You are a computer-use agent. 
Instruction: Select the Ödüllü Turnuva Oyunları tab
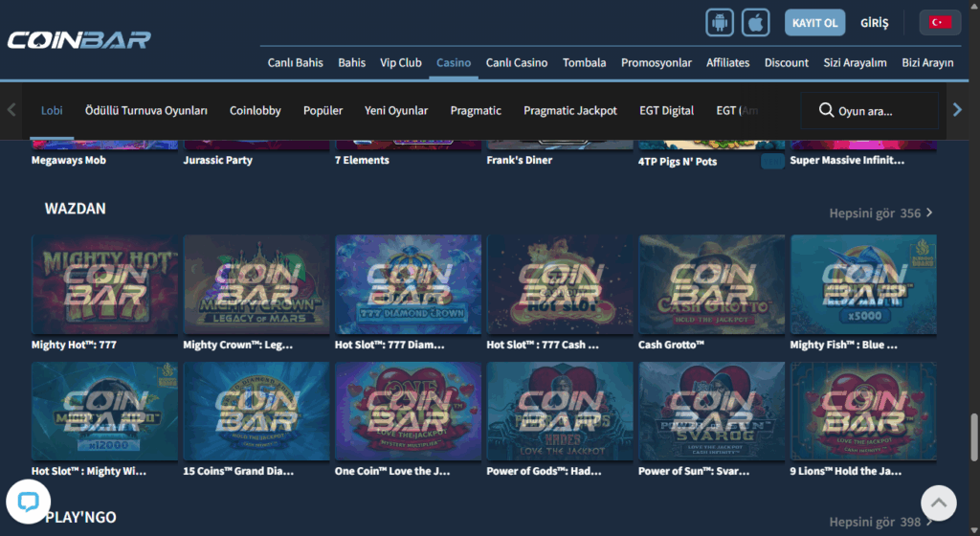click(146, 111)
